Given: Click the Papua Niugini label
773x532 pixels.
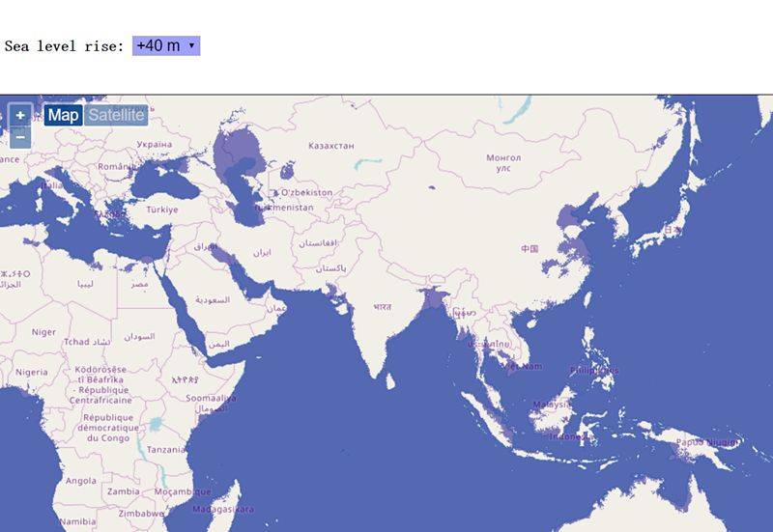Looking at the screenshot, I should [x=708, y=441].
